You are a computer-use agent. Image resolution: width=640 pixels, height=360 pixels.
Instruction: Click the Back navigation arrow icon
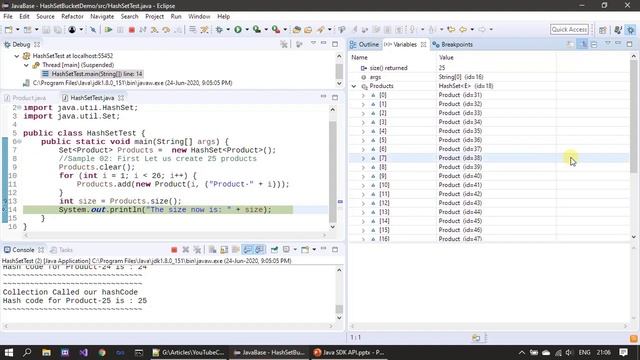463,29
